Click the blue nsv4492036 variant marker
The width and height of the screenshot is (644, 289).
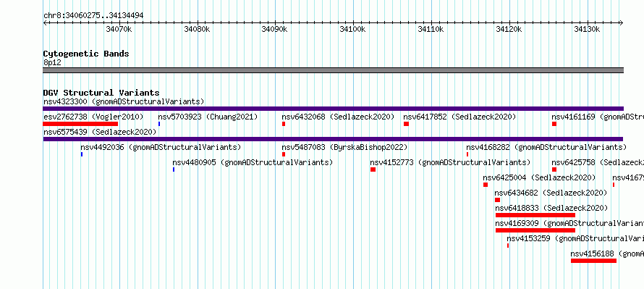pyautogui.click(x=82, y=154)
